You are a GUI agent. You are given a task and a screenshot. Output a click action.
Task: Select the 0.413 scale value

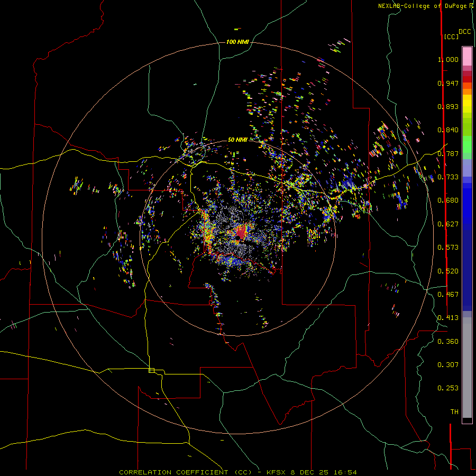click(448, 318)
